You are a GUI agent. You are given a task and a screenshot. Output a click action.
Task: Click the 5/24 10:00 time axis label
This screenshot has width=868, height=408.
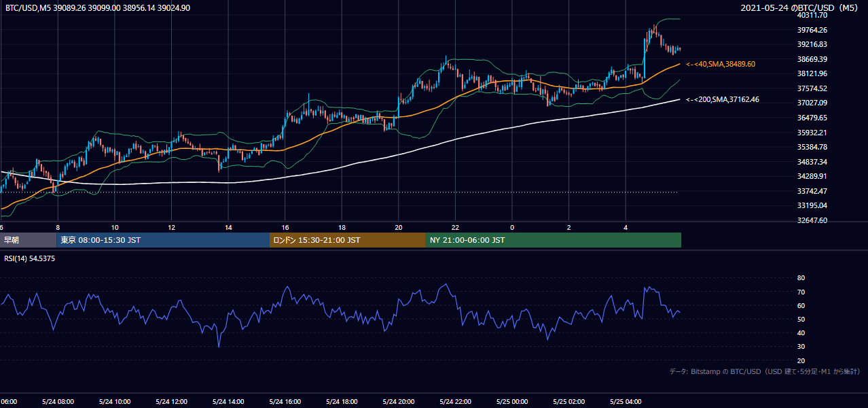(x=115, y=402)
